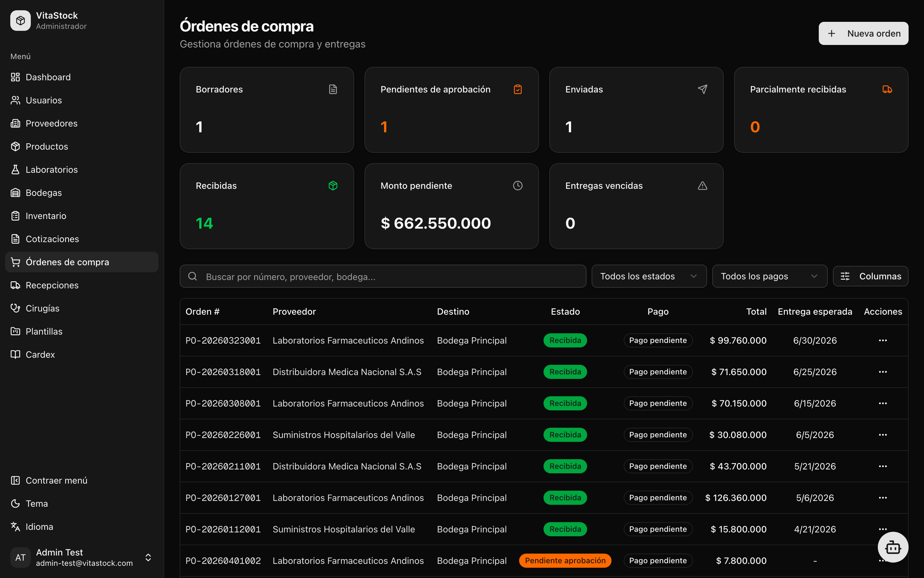Open actions menu for PO-20260226001
Image resolution: width=924 pixels, height=578 pixels.
(x=883, y=435)
